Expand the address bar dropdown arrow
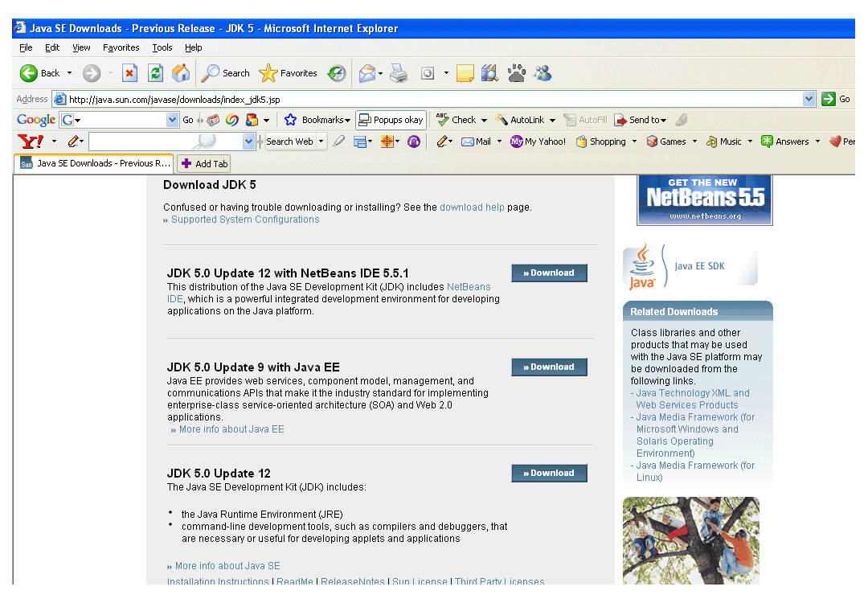The image size is (868, 603). click(809, 99)
